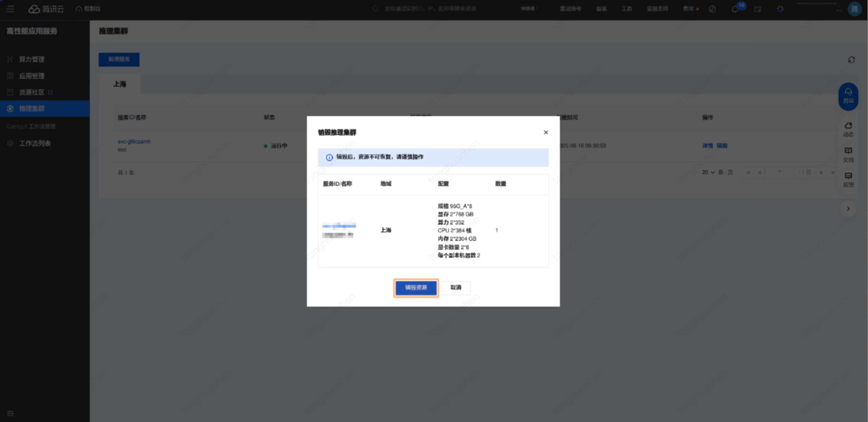
Task: Open 工作流列表 in the sidebar
Action: tap(35, 143)
